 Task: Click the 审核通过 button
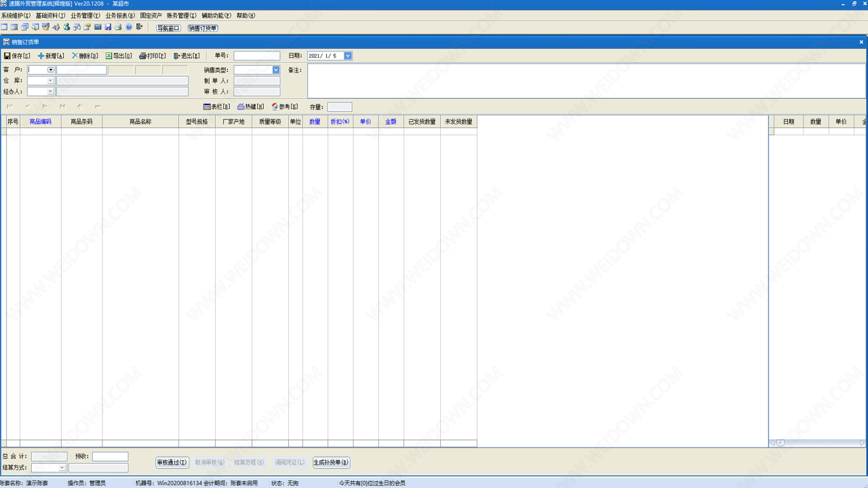point(172,462)
